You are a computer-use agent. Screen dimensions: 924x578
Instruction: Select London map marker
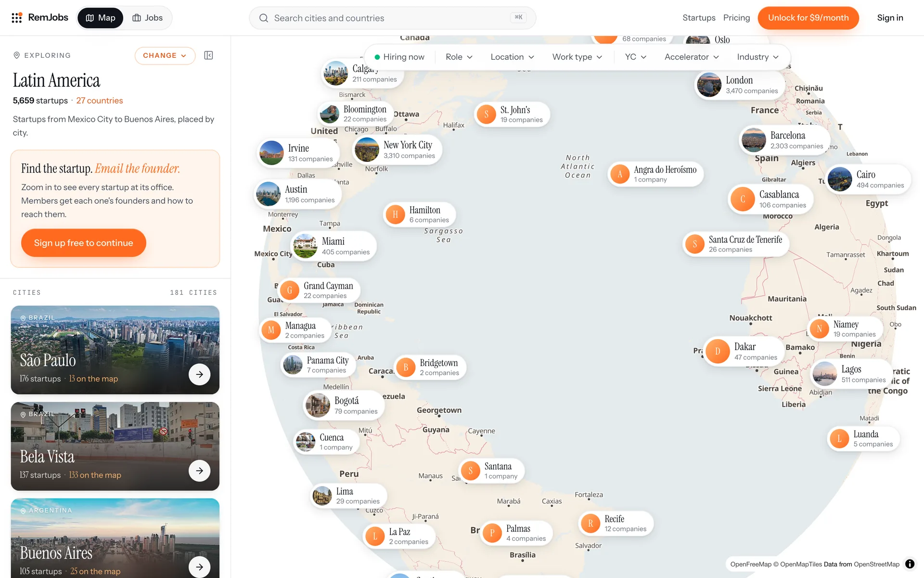(740, 85)
